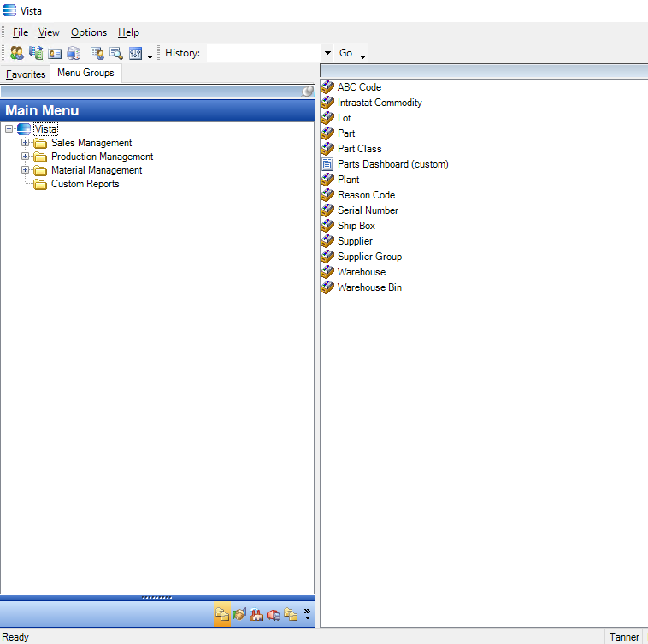The height and width of the screenshot is (644, 648).
Task: Expand the Material Management node
Action: pyautogui.click(x=25, y=170)
